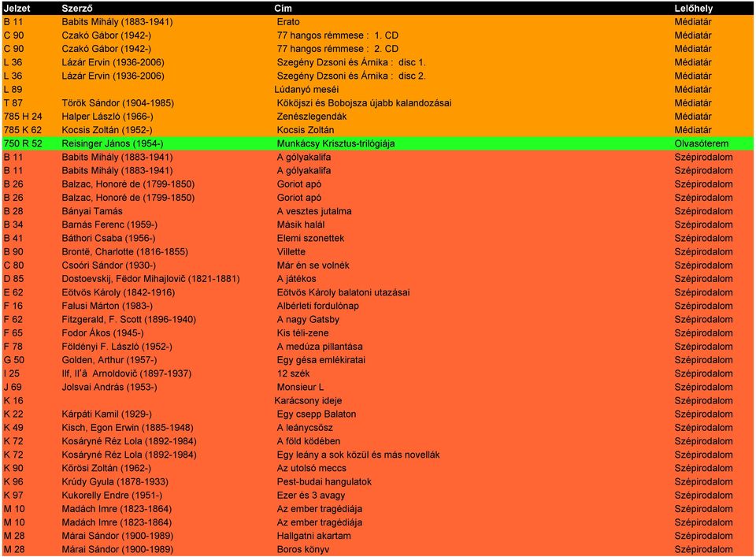The image size is (756, 557).
Task: Click author Falusi Márton (1983-)
Action: [107, 305]
